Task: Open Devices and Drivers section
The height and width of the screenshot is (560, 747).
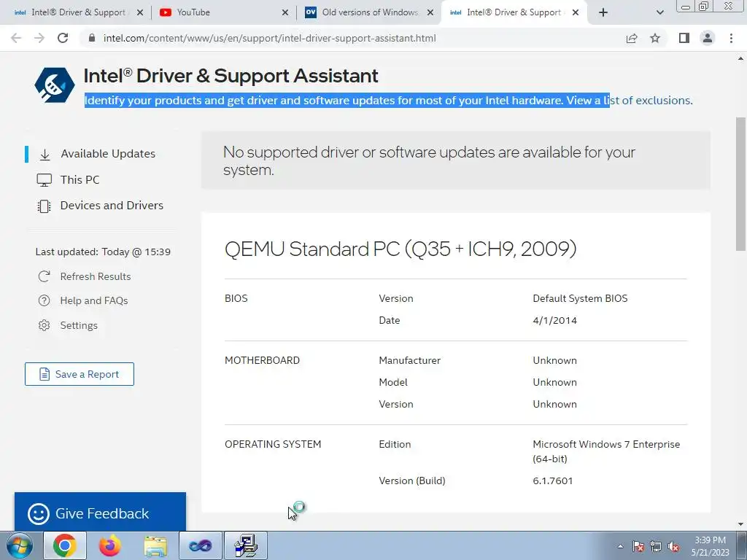Action: tap(112, 205)
